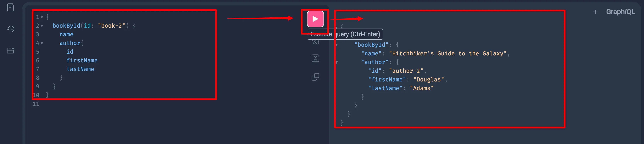Image resolution: width=644 pixels, height=144 pixels.
Task: Click the GraphiQL logo text
Action: coord(620,12)
